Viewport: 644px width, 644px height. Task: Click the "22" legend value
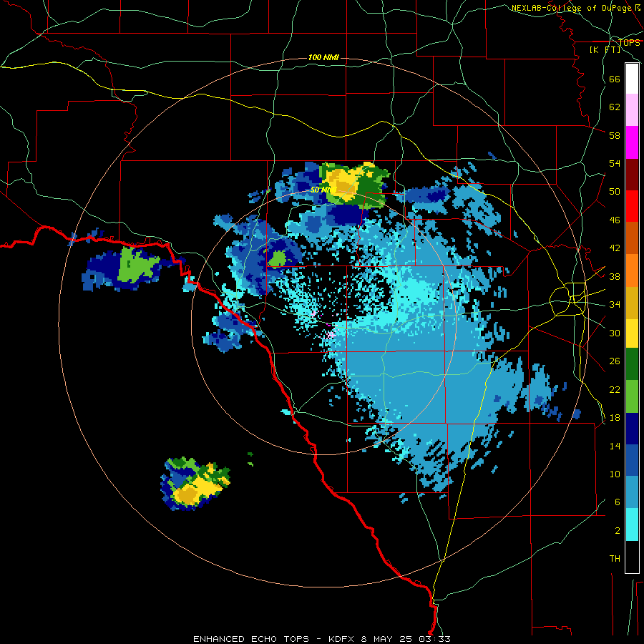[615, 390]
